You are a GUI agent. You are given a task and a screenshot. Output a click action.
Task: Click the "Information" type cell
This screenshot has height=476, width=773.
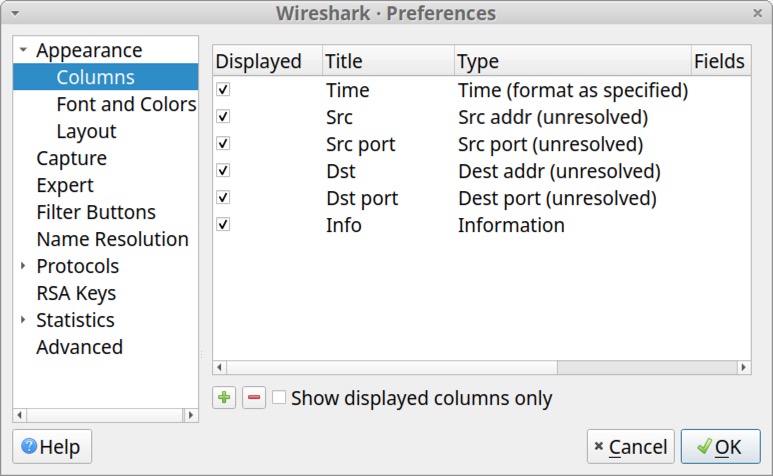coord(511,225)
